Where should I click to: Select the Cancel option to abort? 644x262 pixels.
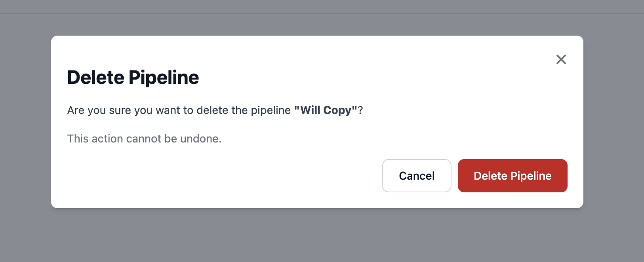(x=417, y=176)
